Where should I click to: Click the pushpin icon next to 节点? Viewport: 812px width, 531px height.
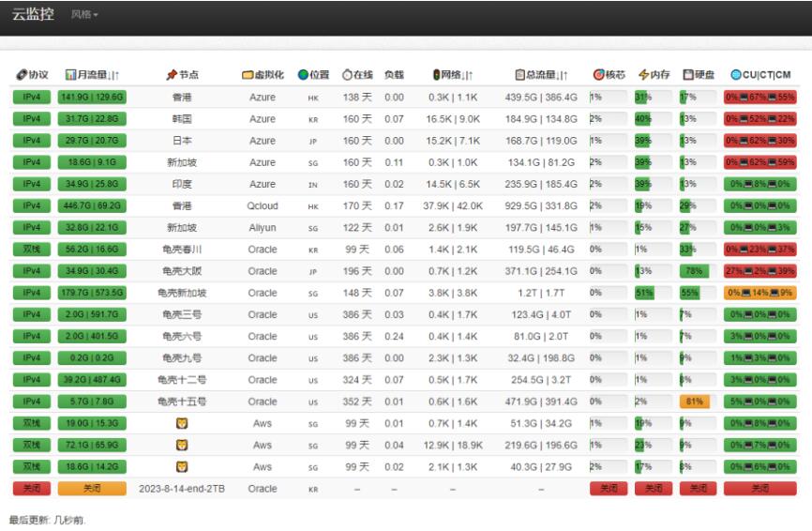[171, 75]
